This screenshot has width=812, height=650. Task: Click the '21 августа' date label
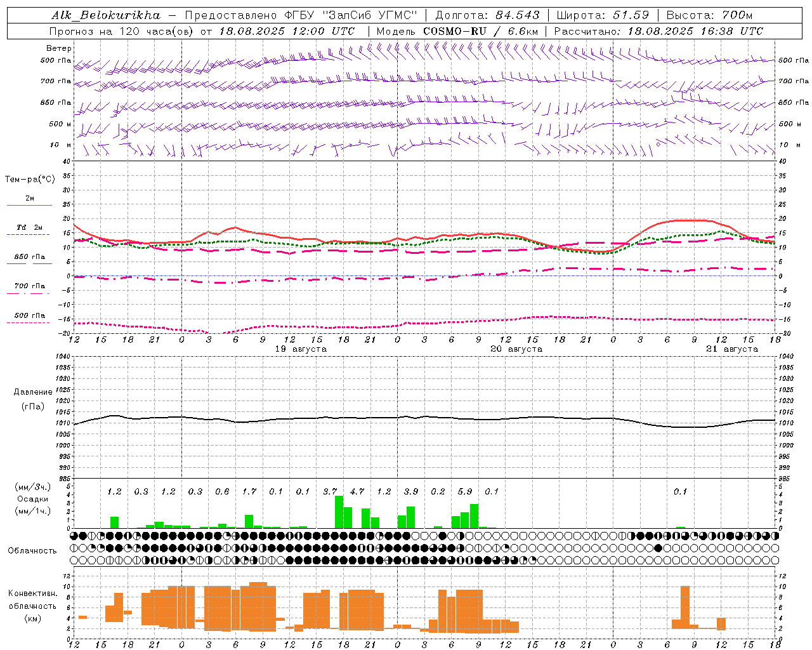pos(732,349)
